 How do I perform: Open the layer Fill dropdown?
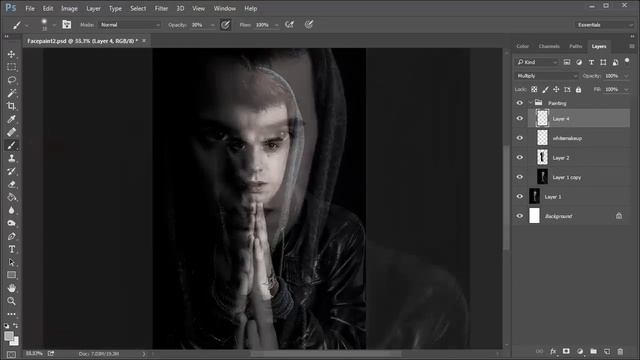tap(626, 89)
